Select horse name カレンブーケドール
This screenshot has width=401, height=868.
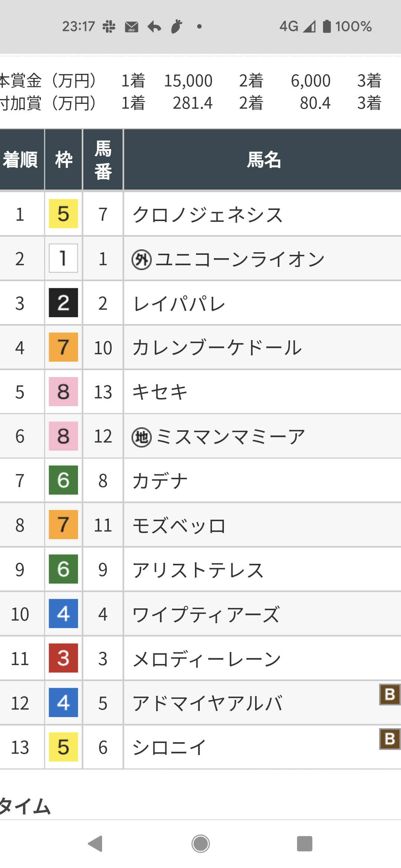point(217,348)
